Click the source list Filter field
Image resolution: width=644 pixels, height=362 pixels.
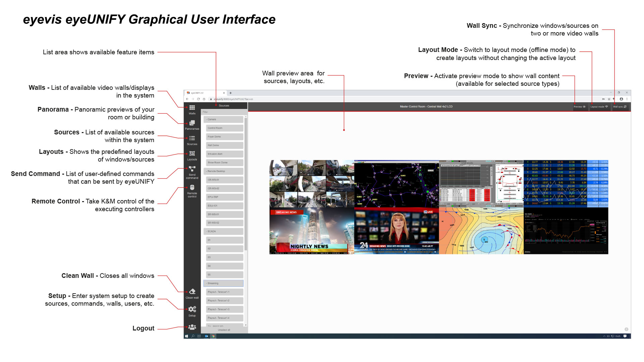pyautogui.click(x=224, y=112)
